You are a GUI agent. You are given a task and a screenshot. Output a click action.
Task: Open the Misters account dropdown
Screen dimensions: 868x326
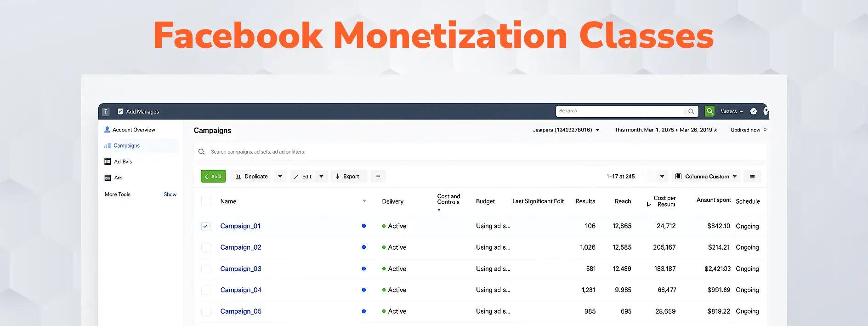(x=732, y=111)
